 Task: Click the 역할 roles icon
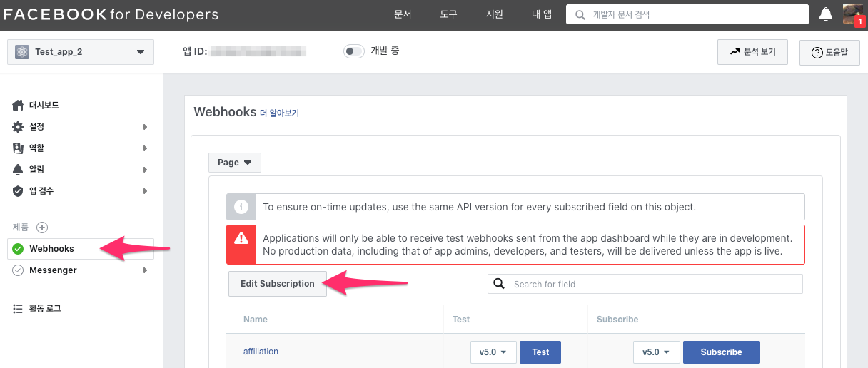click(19, 148)
